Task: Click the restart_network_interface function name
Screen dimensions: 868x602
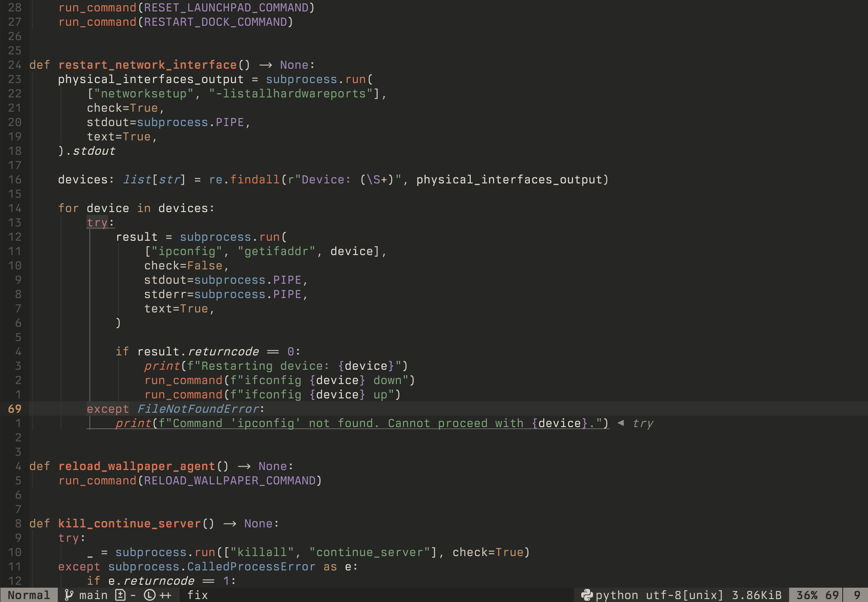Action: (147, 65)
